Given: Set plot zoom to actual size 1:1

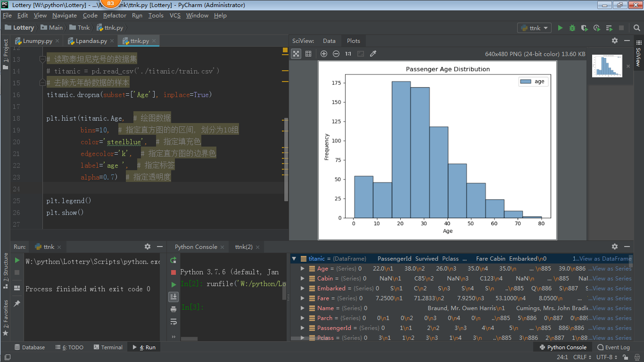Looking at the screenshot, I should click(348, 54).
